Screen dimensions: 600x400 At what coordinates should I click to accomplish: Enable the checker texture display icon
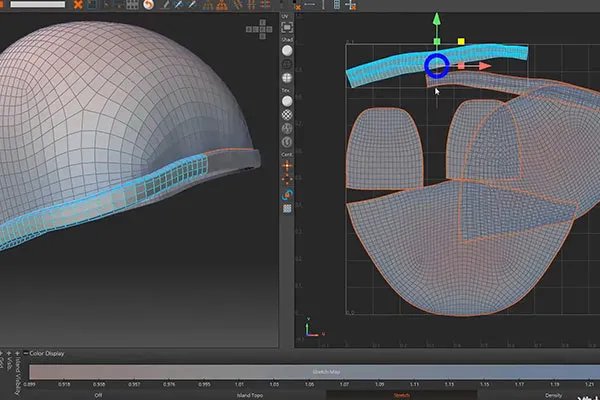coord(287,116)
